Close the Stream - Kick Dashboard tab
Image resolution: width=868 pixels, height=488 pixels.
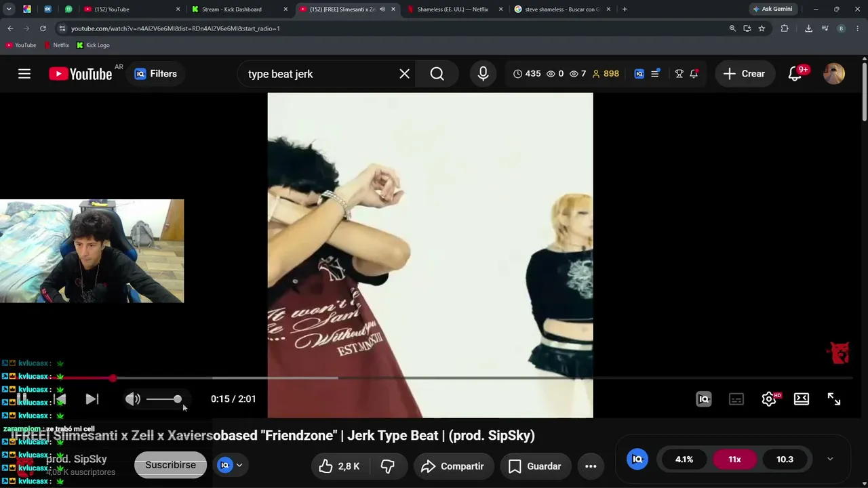click(285, 9)
